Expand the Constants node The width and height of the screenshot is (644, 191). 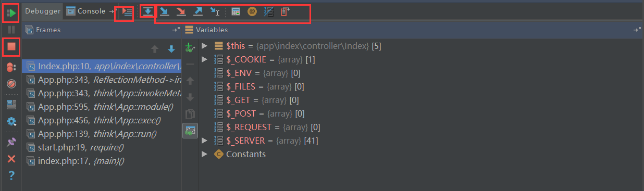[x=205, y=154]
